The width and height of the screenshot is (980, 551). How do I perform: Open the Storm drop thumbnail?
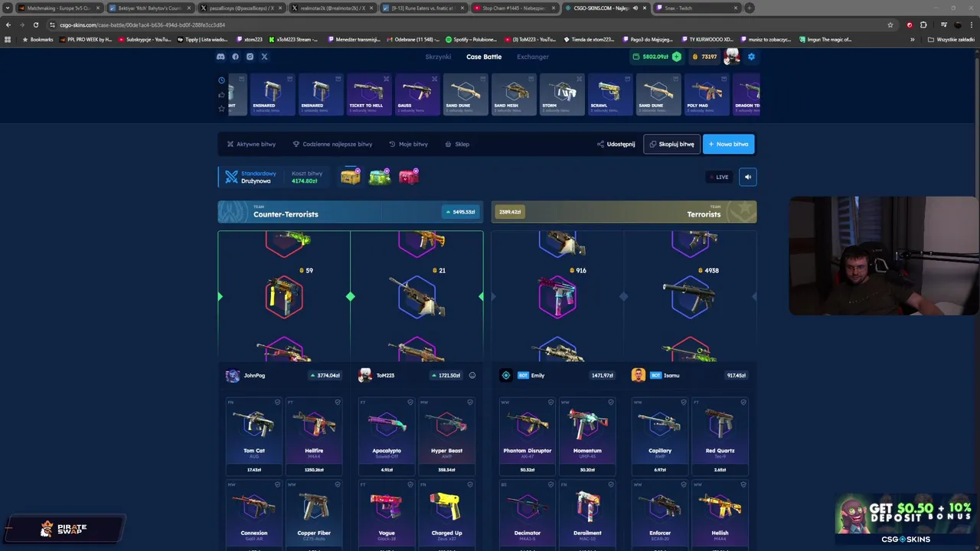point(562,95)
